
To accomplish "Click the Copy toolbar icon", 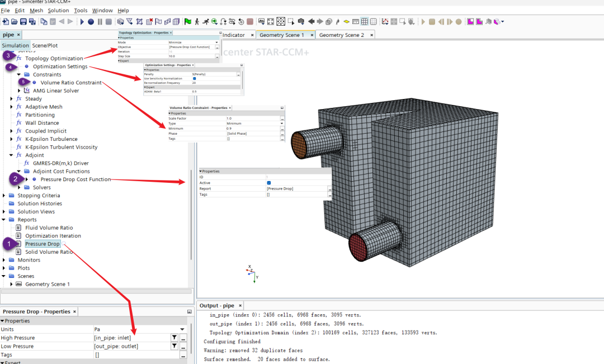I will click(x=44, y=22).
